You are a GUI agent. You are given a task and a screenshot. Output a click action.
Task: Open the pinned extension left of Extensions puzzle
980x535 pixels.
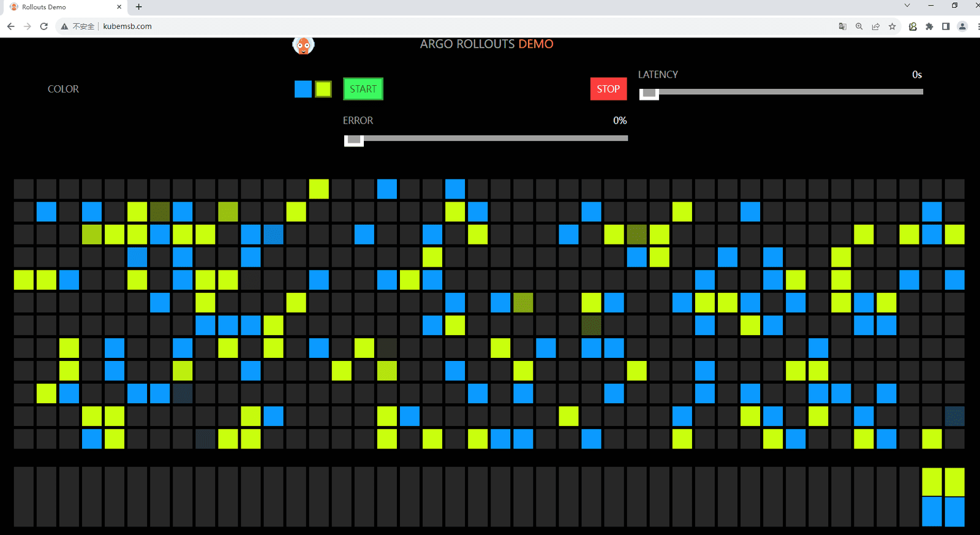(x=913, y=26)
